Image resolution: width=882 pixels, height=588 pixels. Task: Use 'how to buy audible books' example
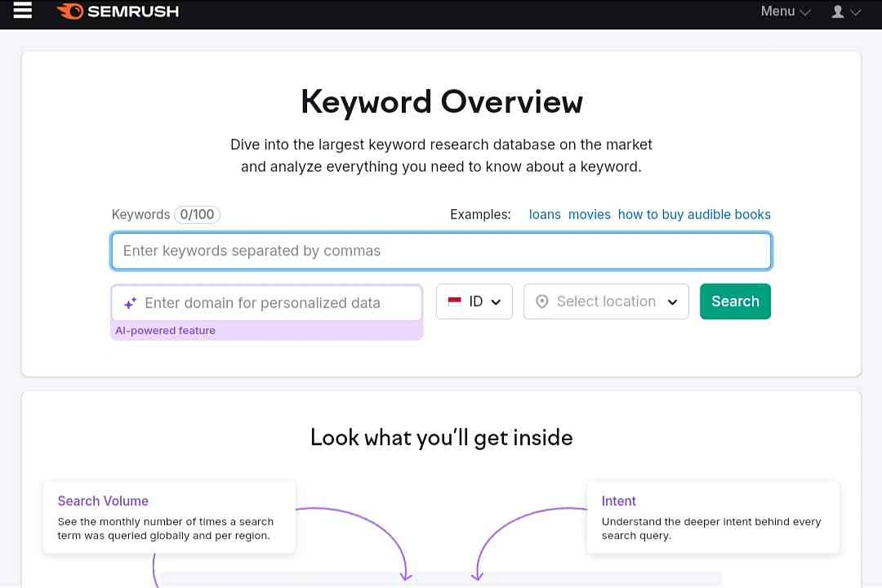point(694,215)
